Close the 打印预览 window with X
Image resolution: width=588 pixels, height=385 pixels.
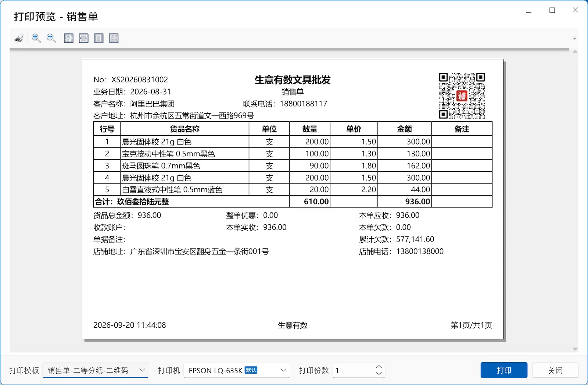(x=576, y=10)
